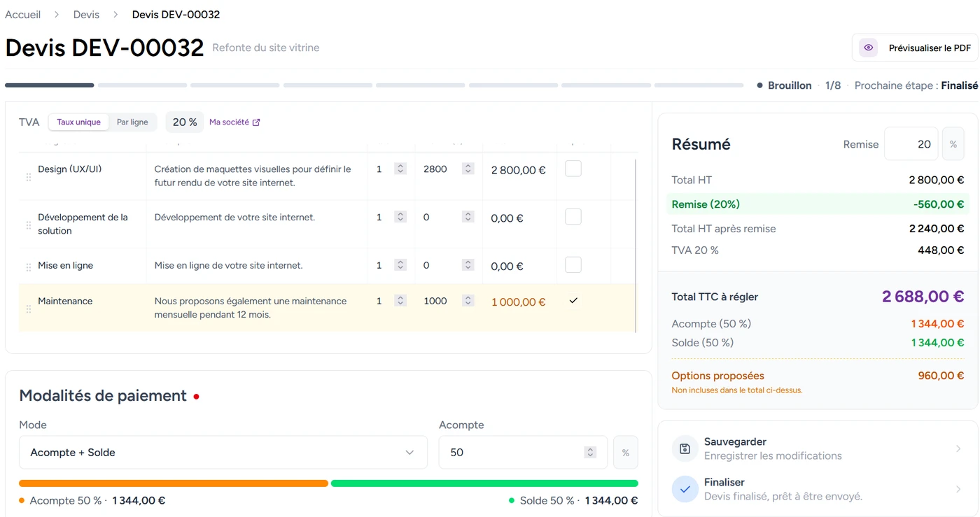
Task: Finalize the quote with Finaliser
Action: tap(818, 490)
